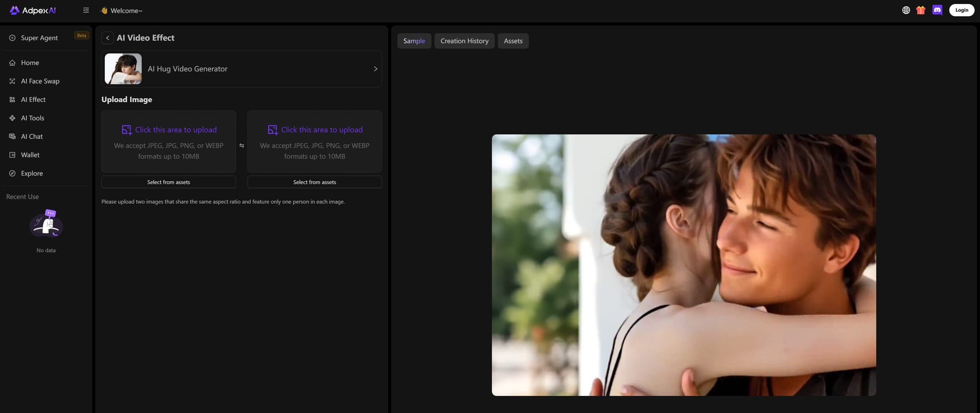The height and width of the screenshot is (413, 980).
Task: Click the AI Video Effect heading
Action: click(146, 38)
